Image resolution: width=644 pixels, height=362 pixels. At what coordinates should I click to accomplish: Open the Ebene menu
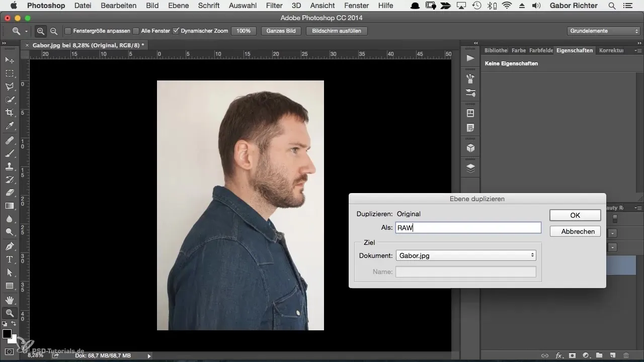pos(177,6)
